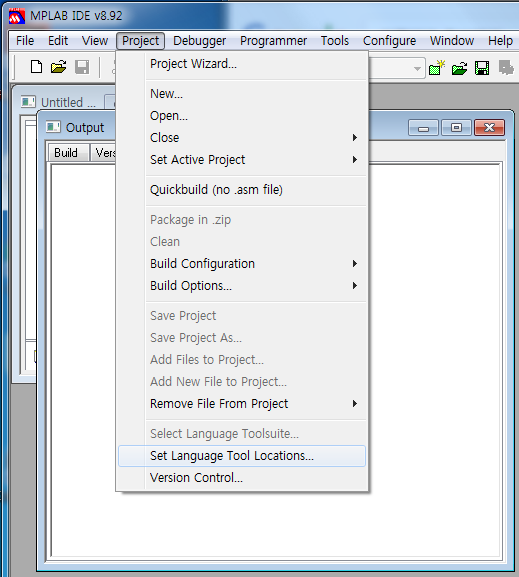Maximize the Output window
This screenshot has width=519, height=577.
pos(456,128)
